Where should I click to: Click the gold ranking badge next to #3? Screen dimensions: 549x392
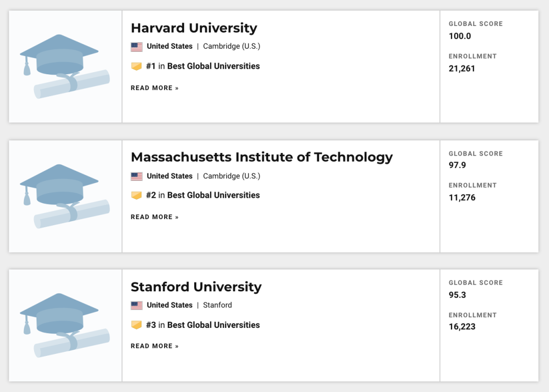click(x=136, y=325)
